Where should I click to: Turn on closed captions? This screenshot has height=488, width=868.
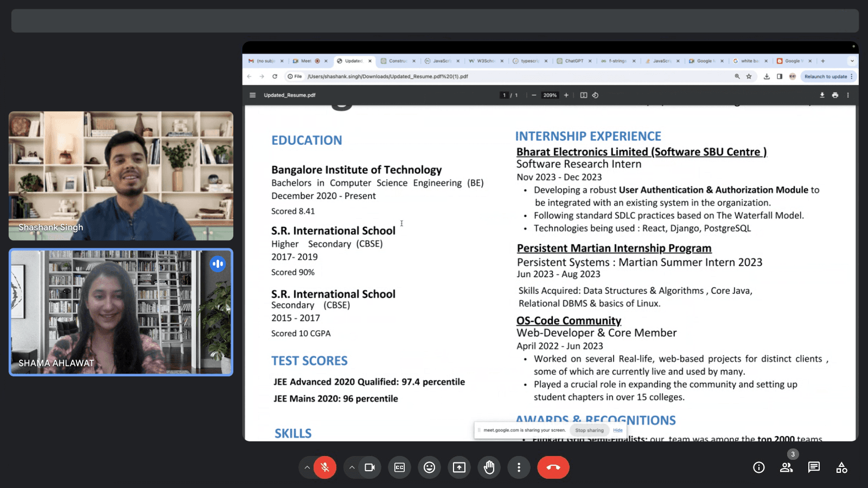[x=399, y=467]
